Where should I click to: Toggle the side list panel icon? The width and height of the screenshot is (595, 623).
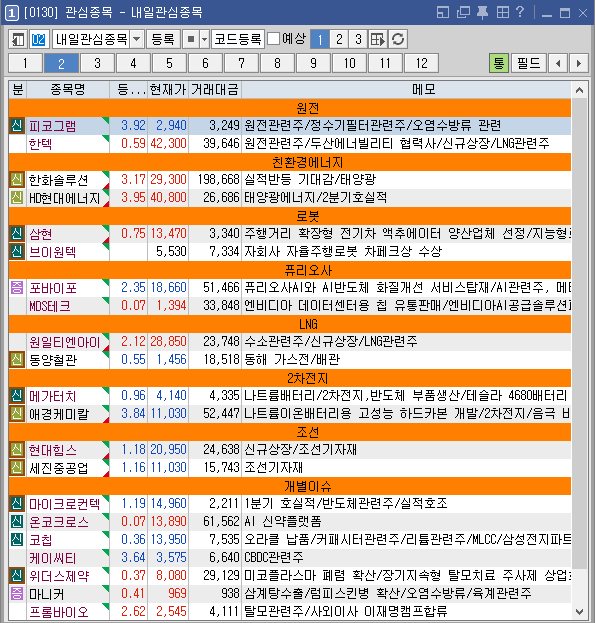tap(18, 39)
